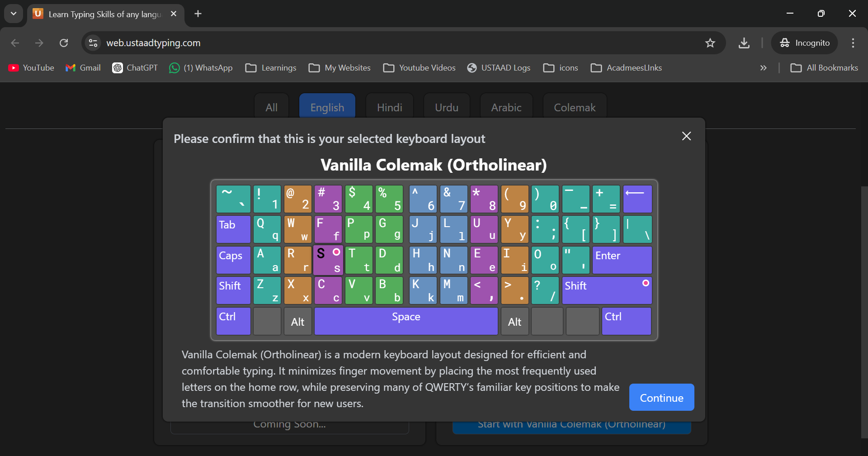The height and width of the screenshot is (456, 868).
Task: Click the site information icon in address bar
Action: pyautogui.click(x=93, y=43)
